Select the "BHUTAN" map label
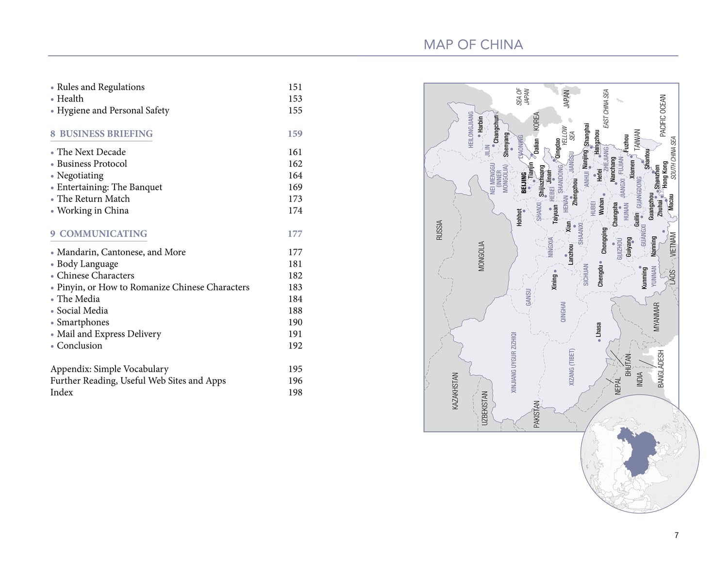The width and height of the screenshot is (728, 563). (x=628, y=365)
